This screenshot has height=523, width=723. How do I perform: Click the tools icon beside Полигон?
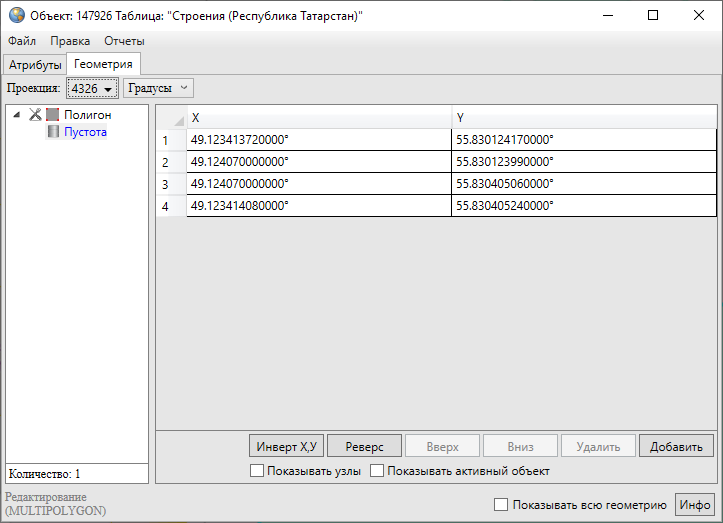point(36,115)
